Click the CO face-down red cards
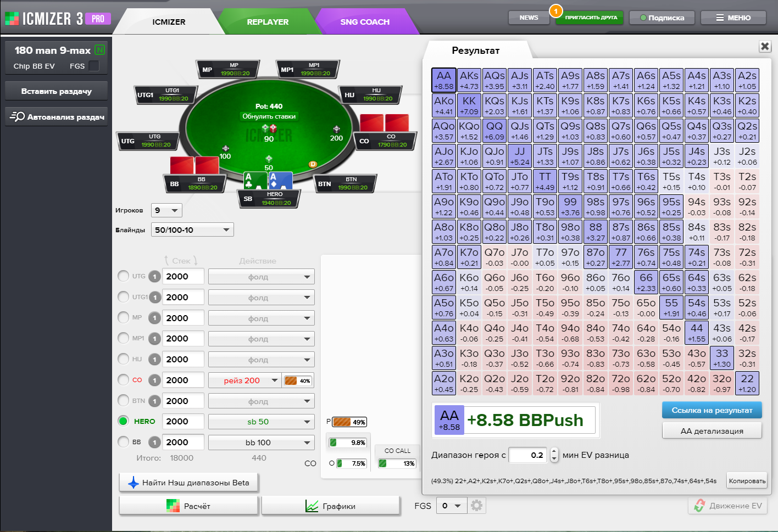 384,123
